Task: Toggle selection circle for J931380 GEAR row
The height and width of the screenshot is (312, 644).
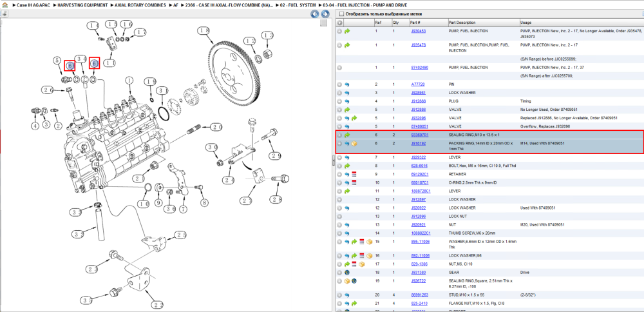Action: point(339,273)
